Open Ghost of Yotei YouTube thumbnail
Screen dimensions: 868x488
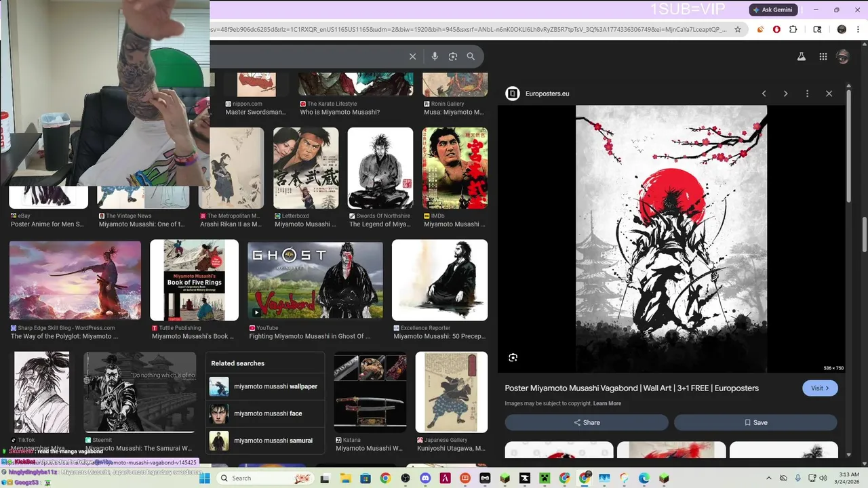(x=315, y=280)
